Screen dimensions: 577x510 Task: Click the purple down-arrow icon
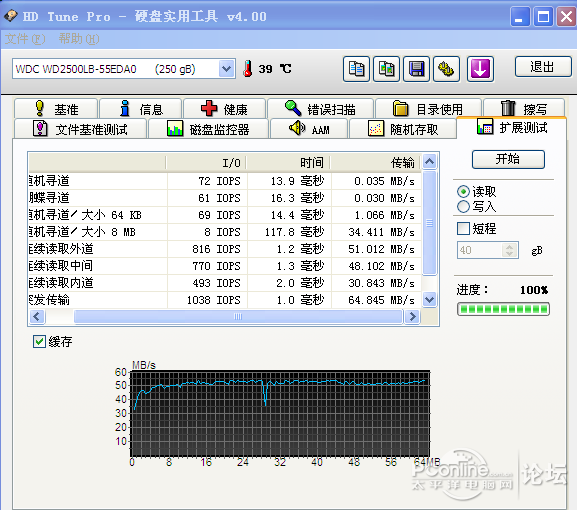pyautogui.click(x=480, y=69)
